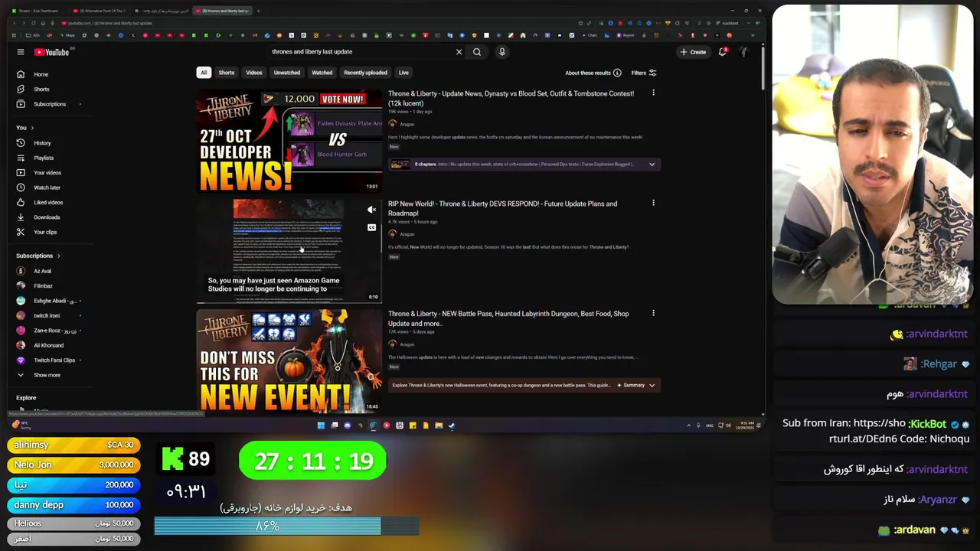Open the Developer News video title link

click(511, 98)
